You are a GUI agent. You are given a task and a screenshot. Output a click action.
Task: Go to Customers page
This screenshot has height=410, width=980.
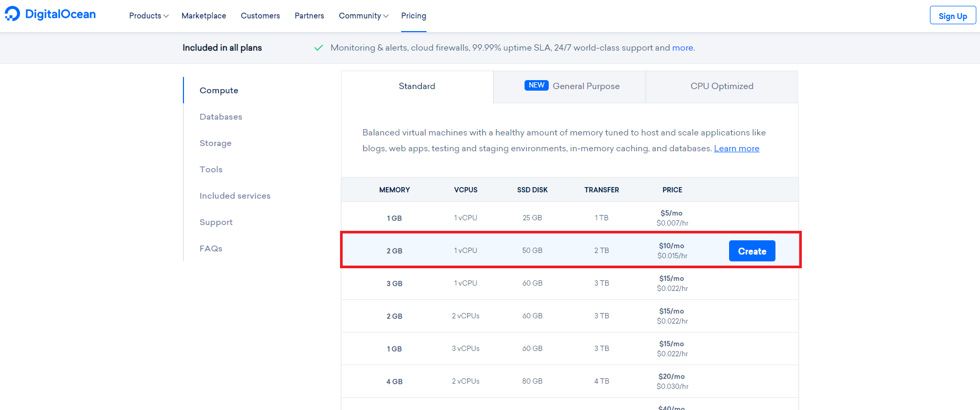tap(260, 16)
